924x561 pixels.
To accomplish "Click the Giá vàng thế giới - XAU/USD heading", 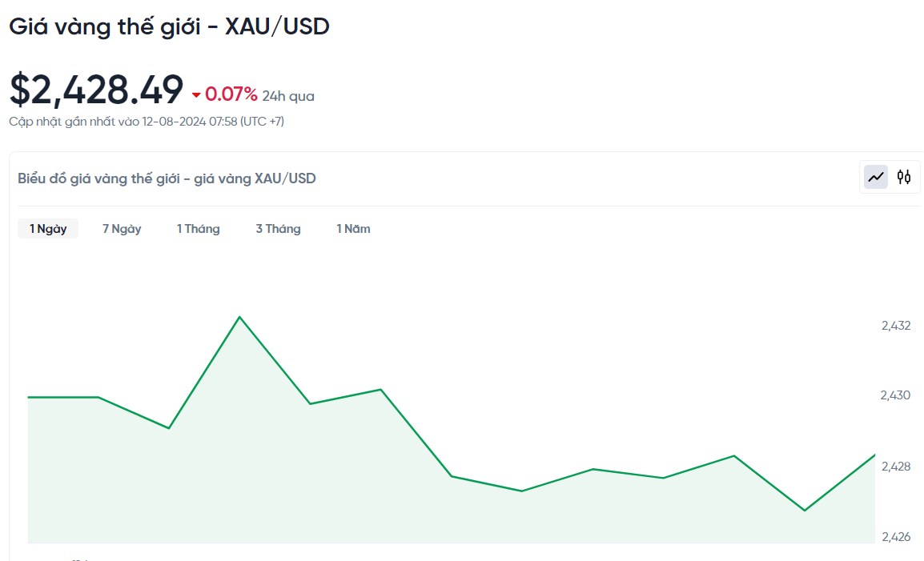I will click(x=169, y=26).
